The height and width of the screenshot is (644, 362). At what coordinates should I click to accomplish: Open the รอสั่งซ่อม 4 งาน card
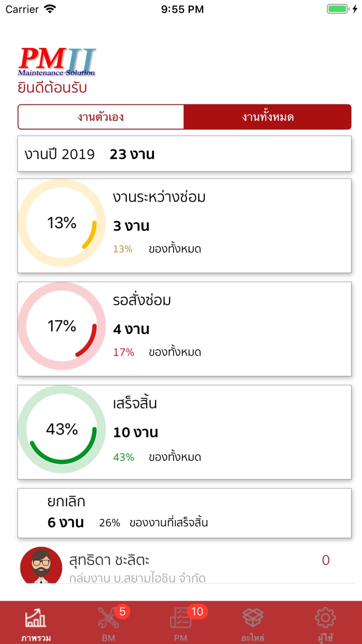(x=184, y=329)
